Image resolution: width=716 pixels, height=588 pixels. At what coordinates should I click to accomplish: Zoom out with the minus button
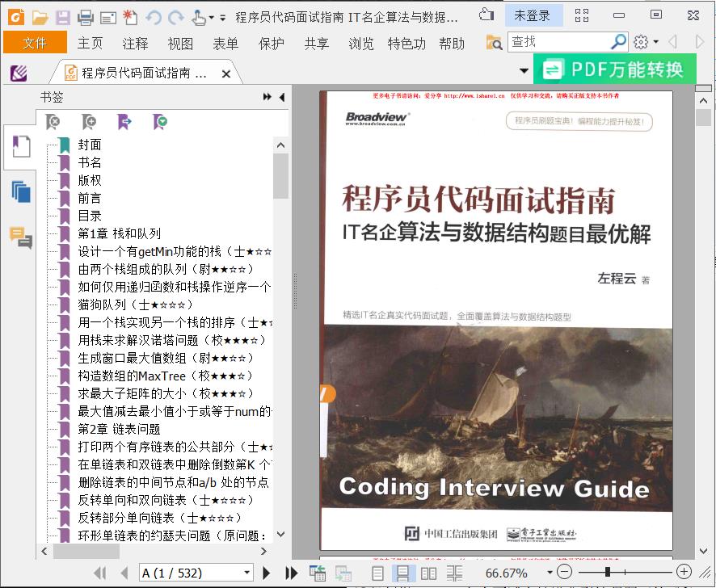pos(565,572)
